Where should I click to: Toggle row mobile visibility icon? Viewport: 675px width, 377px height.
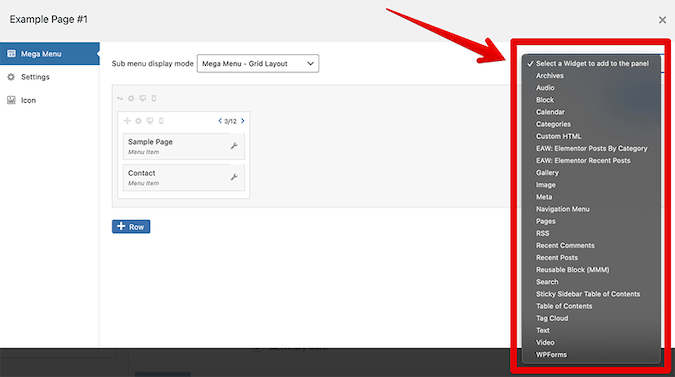click(154, 98)
